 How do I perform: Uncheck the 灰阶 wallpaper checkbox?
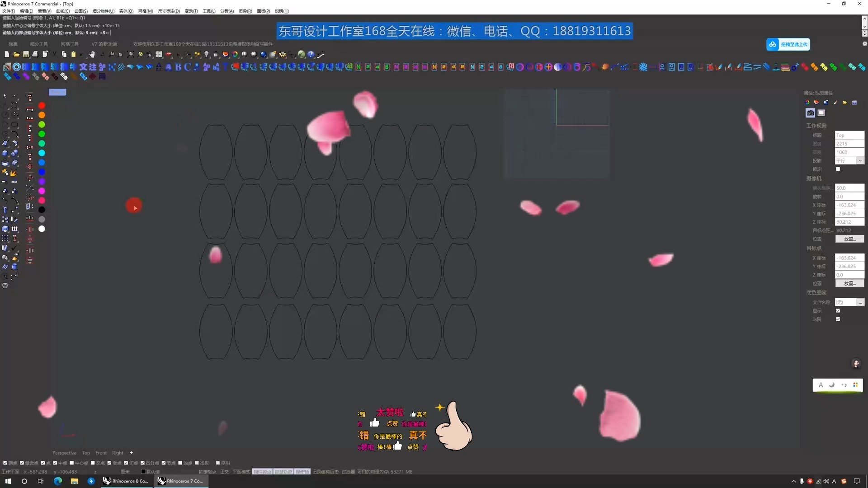click(838, 319)
